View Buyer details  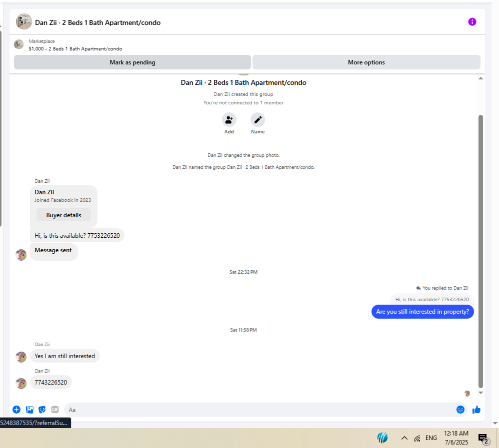(x=63, y=215)
